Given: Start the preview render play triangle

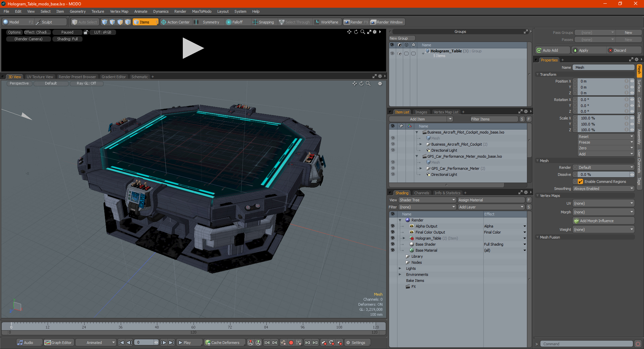Looking at the screenshot, I should (193, 48).
